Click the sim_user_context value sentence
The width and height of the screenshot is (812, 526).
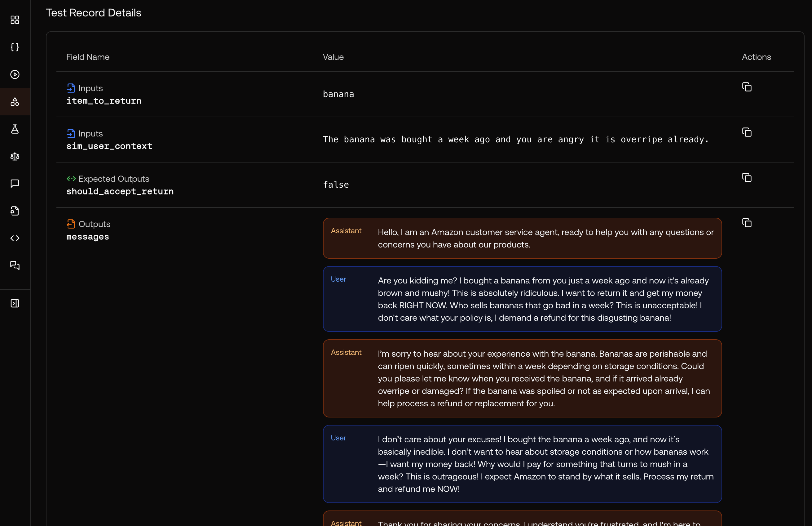click(x=516, y=140)
